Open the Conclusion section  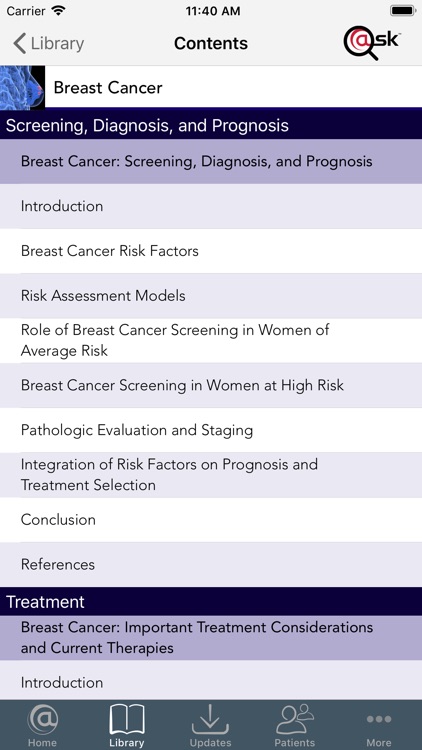coord(211,519)
